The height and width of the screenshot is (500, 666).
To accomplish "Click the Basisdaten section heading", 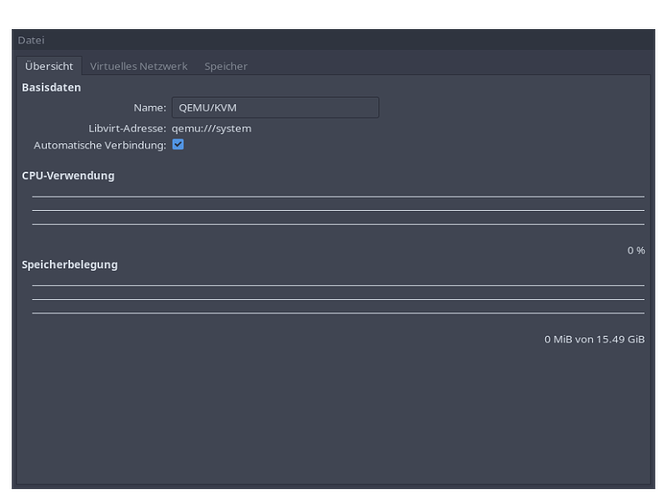I will coord(51,87).
